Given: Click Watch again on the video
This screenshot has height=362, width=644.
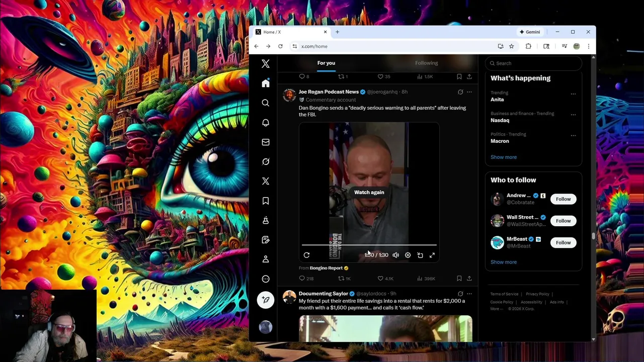Looking at the screenshot, I should point(369,192).
